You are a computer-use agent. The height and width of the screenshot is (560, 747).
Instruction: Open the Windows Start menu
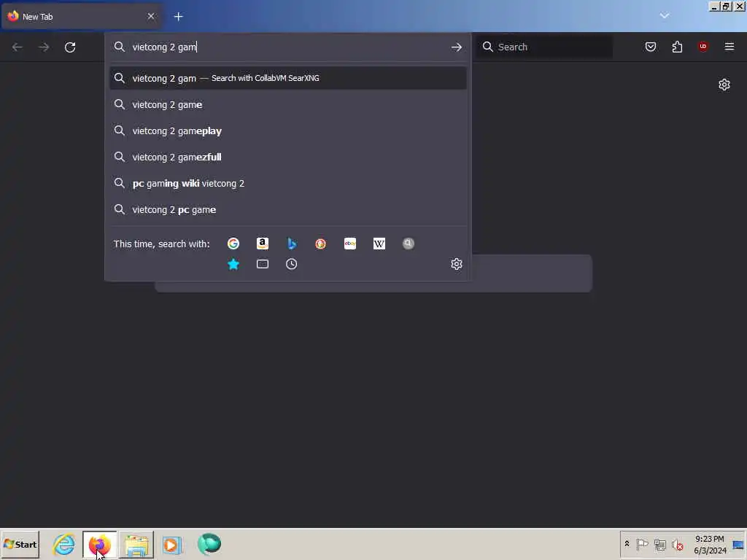click(20, 544)
